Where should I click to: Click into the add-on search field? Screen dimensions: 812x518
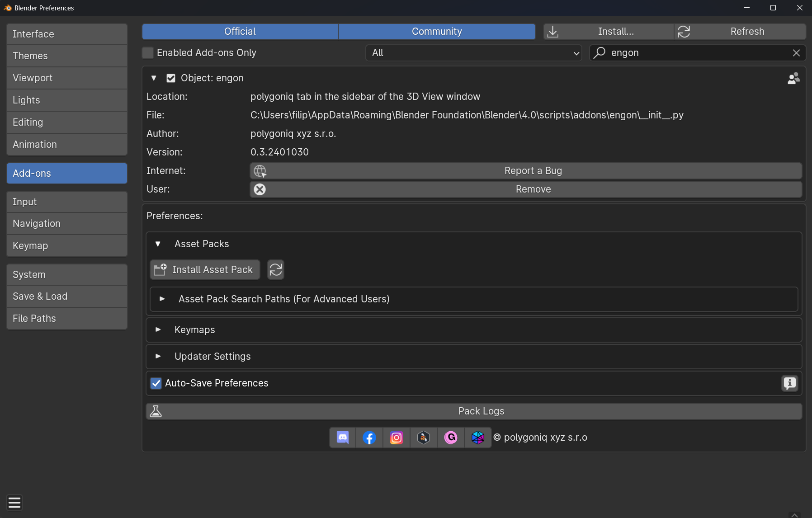click(x=696, y=53)
